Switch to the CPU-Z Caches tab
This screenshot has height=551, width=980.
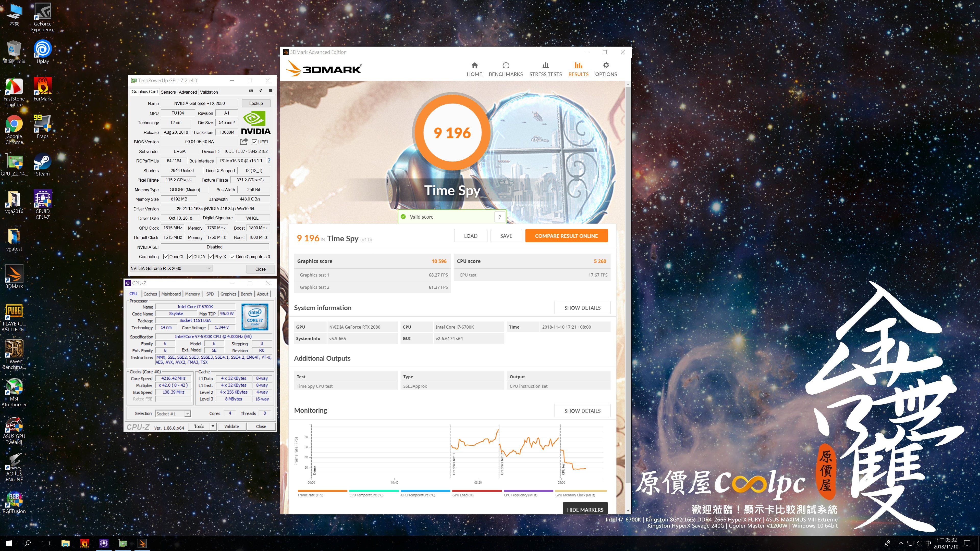tap(150, 294)
